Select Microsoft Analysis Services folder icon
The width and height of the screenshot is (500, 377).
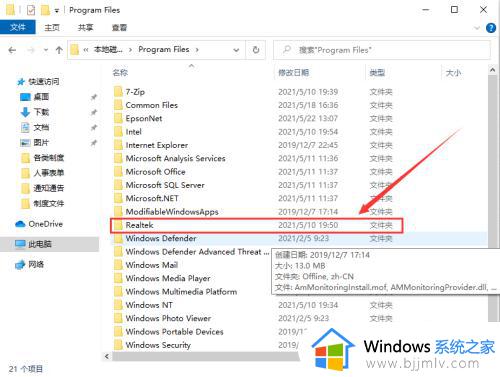click(x=118, y=158)
